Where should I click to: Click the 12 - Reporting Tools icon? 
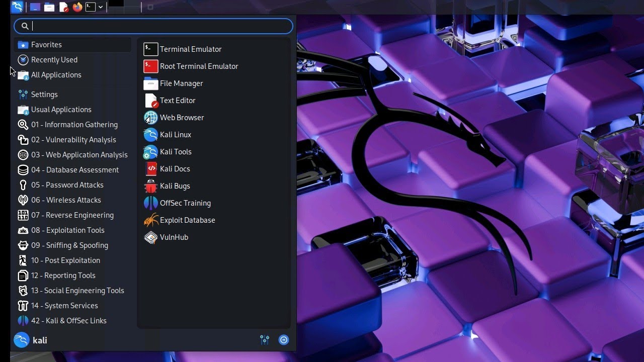click(x=23, y=276)
